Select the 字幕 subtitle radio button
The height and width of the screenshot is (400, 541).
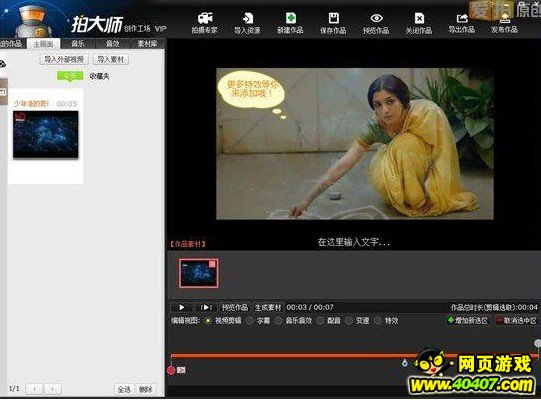pyautogui.click(x=250, y=321)
